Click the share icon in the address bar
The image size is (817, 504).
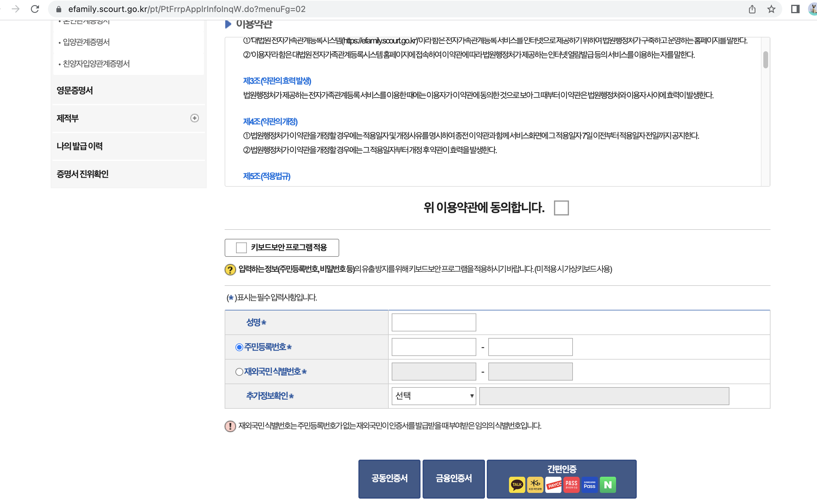click(x=752, y=9)
